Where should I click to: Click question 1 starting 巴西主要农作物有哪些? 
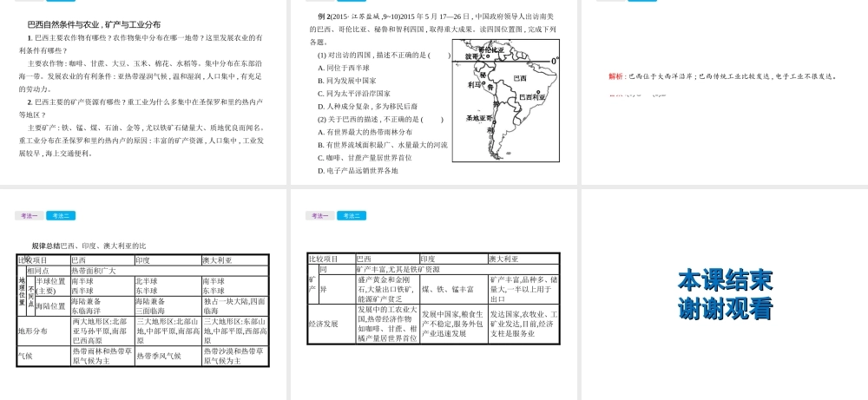click(141, 44)
